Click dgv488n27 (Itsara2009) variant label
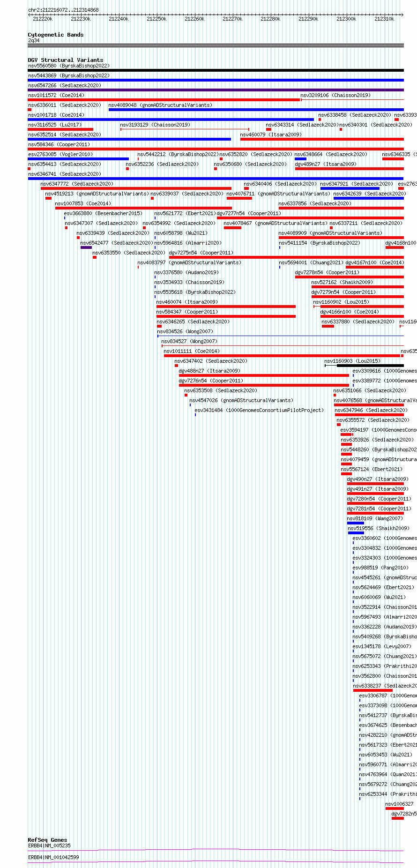This screenshot has height=868, width=417. tap(209, 371)
